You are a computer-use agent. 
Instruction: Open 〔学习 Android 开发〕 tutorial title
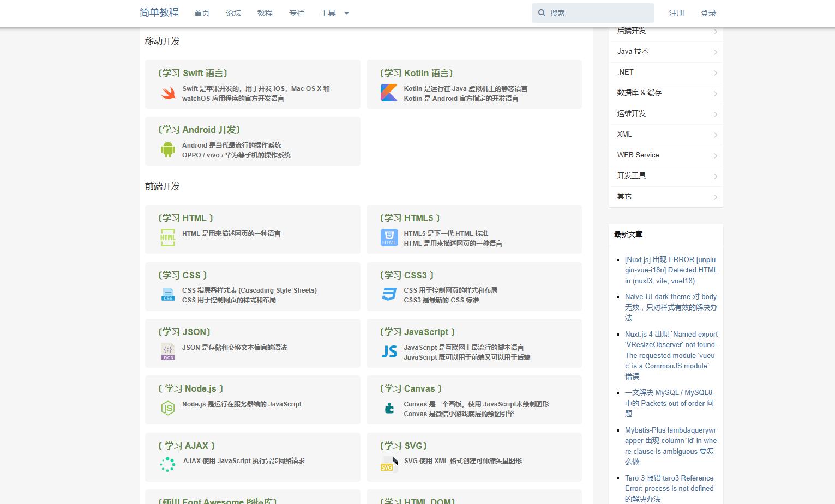(199, 130)
